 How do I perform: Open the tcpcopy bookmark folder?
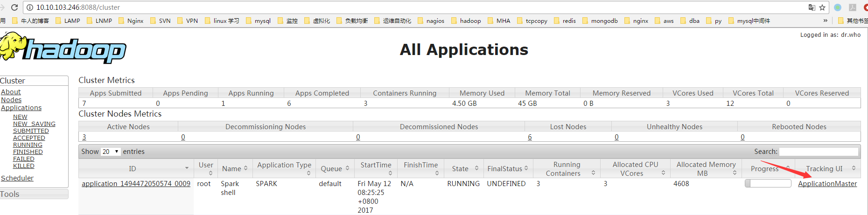[532, 21]
